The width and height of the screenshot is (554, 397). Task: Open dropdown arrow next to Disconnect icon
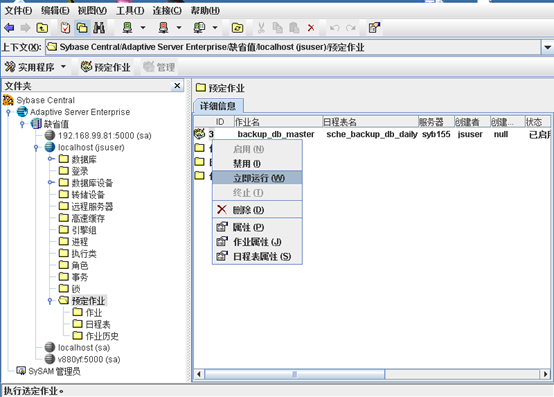coord(179,28)
